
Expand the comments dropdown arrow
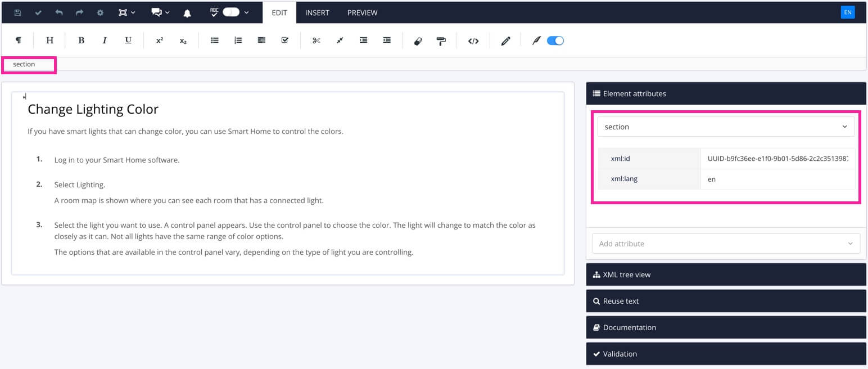coord(169,11)
